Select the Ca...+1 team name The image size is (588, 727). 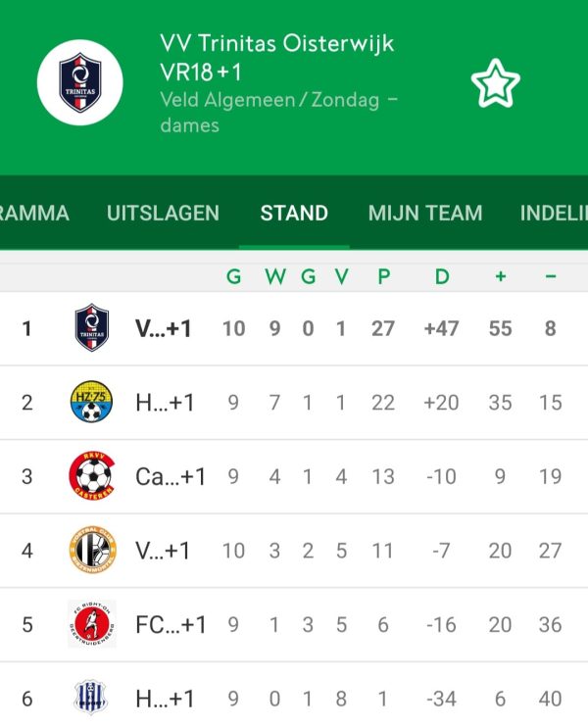171,476
